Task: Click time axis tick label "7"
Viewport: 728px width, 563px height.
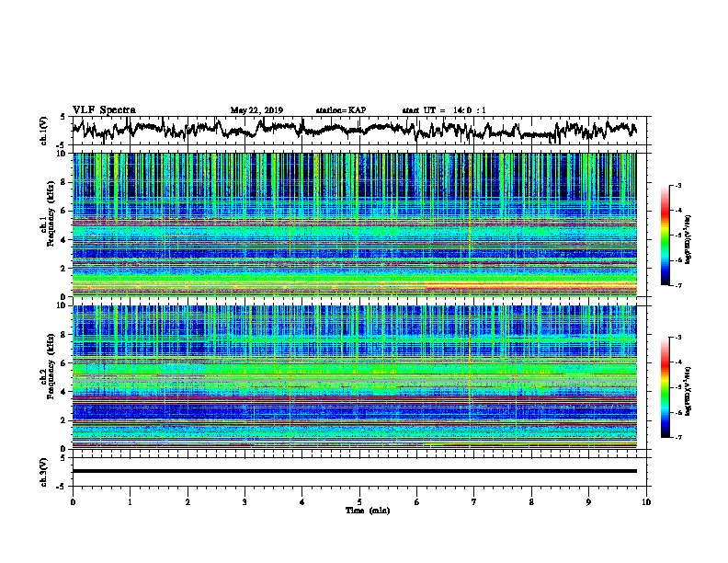Action: click(x=474, y=502)
